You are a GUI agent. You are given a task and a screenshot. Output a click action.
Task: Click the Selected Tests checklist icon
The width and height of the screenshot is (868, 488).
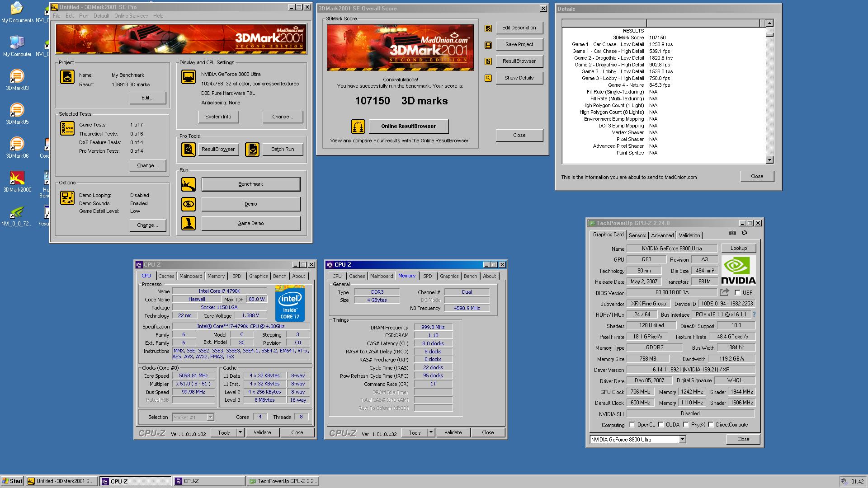point(67,128)
